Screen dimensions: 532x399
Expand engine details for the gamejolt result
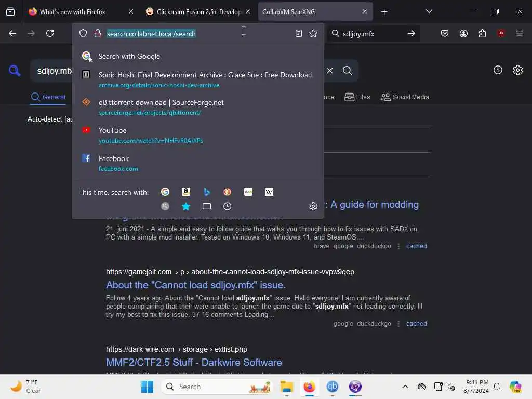coord(398,324)
